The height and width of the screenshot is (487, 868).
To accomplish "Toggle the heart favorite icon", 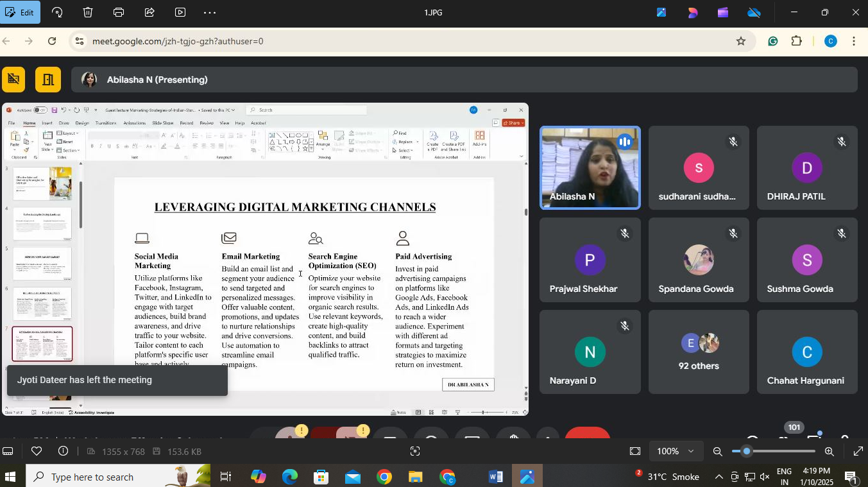I will [x=37, y=451].
